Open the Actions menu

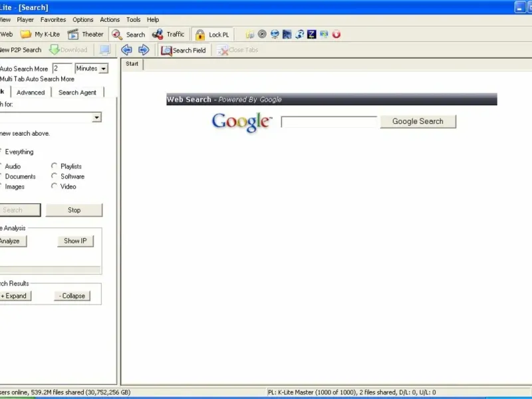(x=110, y=20)
